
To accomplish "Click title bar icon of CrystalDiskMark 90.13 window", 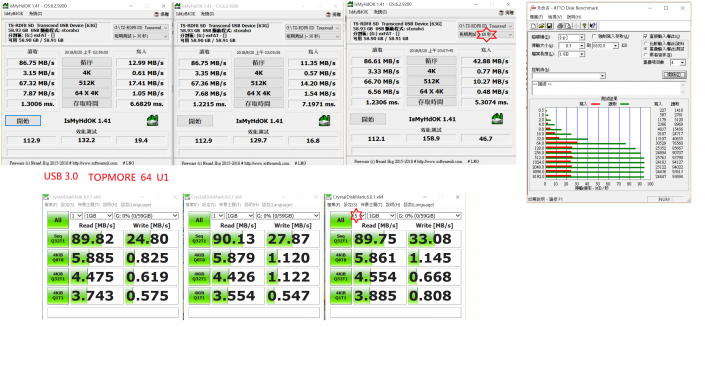I will 187,197.
